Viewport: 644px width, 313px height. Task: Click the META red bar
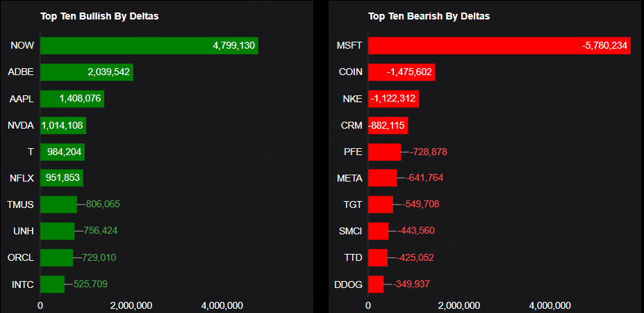pyautogui.click(x=382, y=178)
